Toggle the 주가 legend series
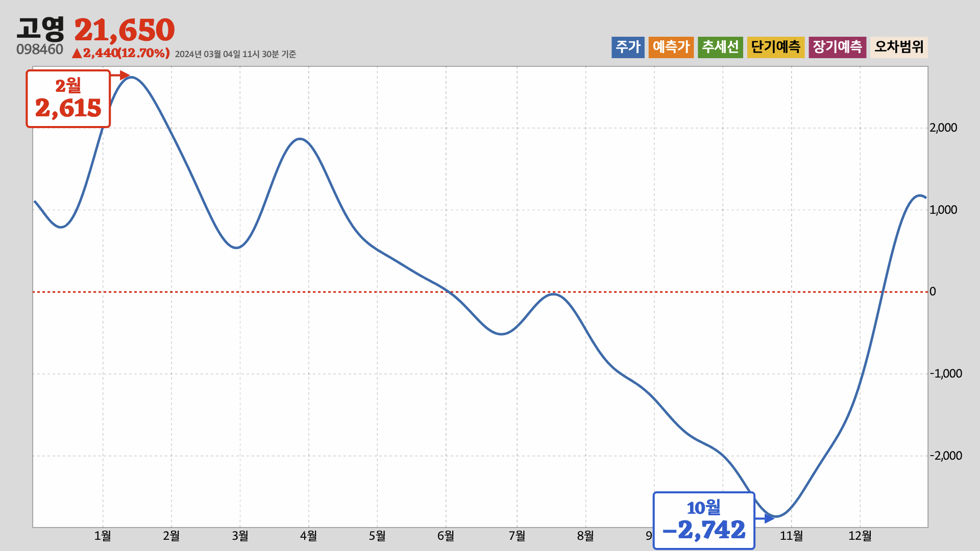The height and width of the screenshot is (551, 980). (628, 47)
